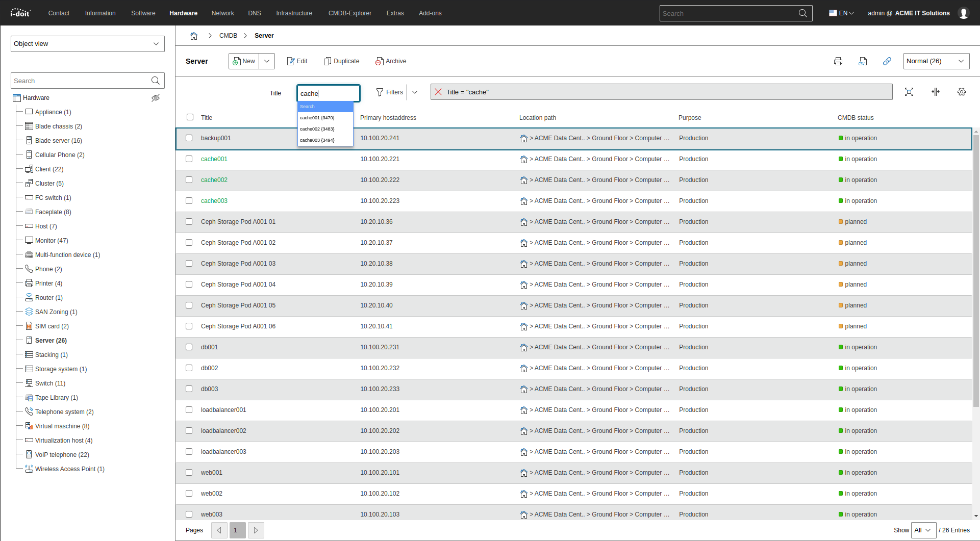Toggle hide empty object types eye icon

[x=156, y=98]
